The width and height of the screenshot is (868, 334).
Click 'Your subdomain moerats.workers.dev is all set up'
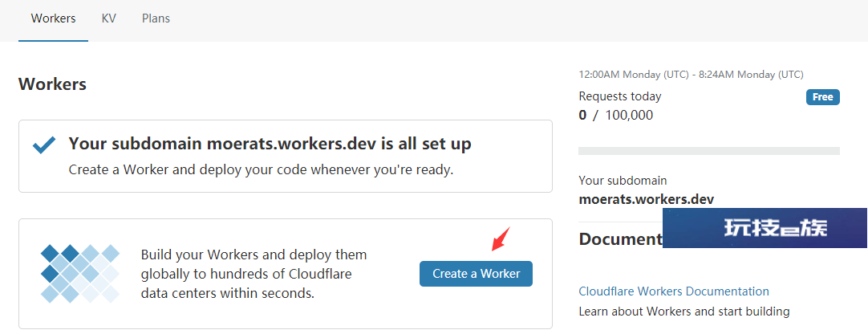click(270, 144)
